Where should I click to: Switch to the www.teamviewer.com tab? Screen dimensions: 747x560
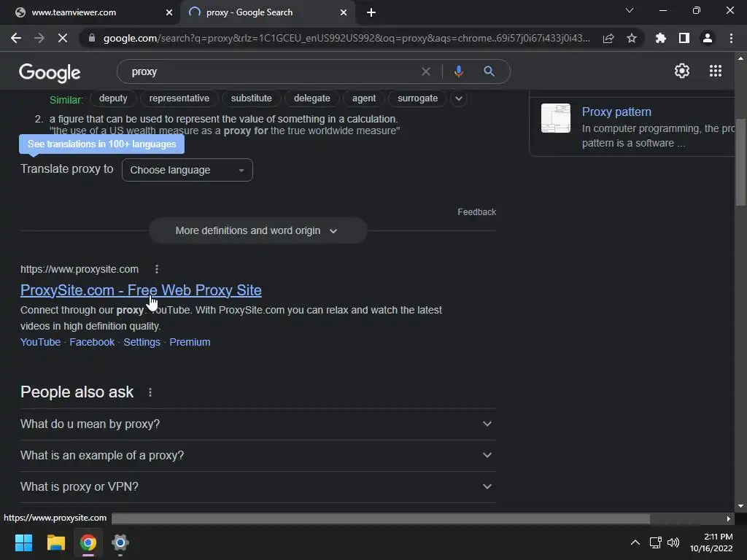90,12
